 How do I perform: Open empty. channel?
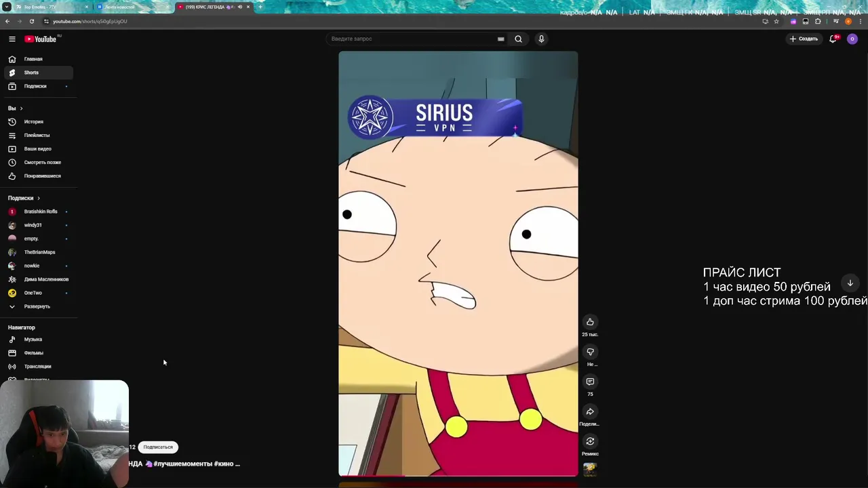pyautogui.click(x=38, y=239)
